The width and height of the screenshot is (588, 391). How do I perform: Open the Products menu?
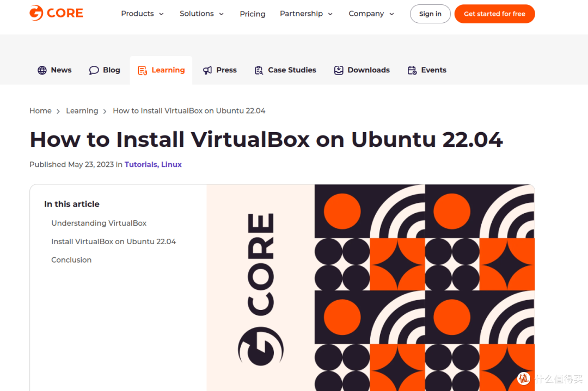click(143, 14)
